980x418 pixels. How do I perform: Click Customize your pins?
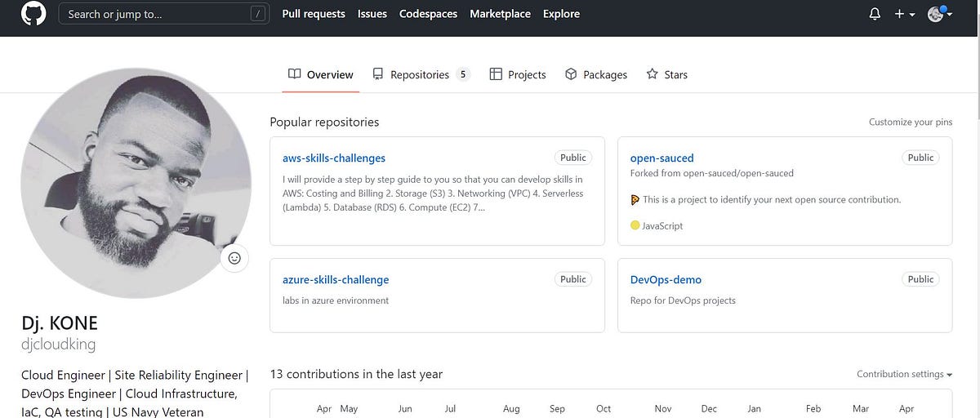click(911, 122)
